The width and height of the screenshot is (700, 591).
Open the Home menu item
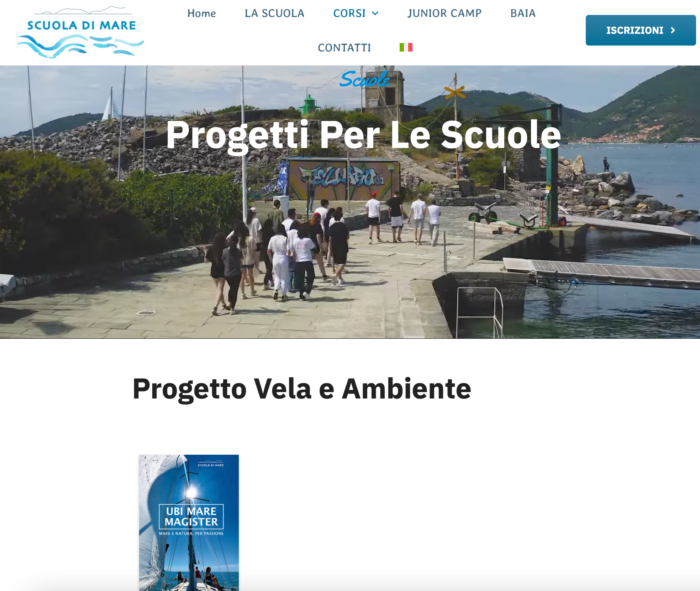point(201,14)
